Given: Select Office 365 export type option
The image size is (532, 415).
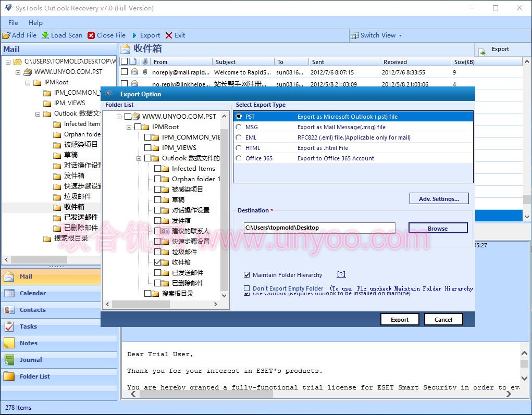Looking at the screenshot, I should click(x=239, y=158).
